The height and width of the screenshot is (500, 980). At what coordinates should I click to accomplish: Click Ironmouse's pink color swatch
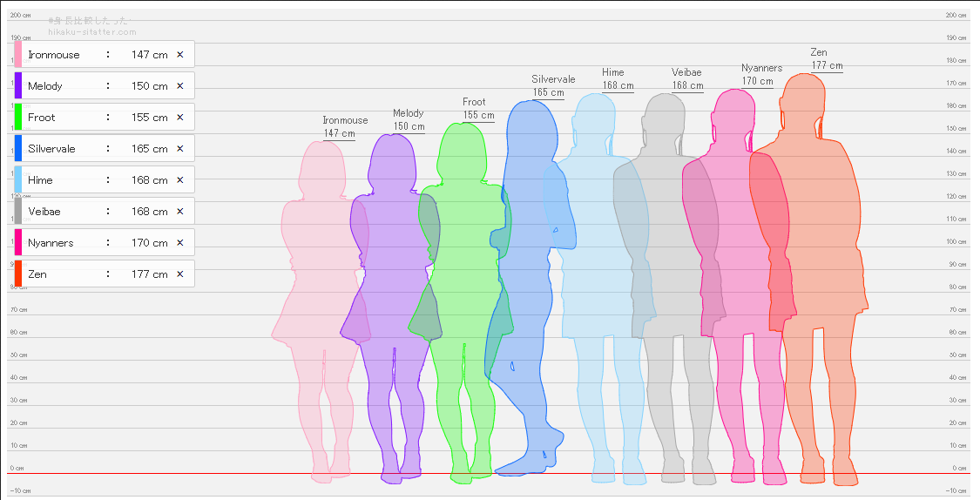pos(18,54)
